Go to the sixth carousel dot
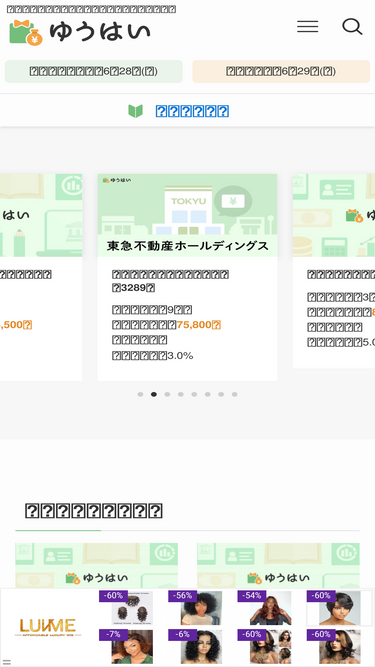This screenshot has width=375, height=667. coord(207,394)
